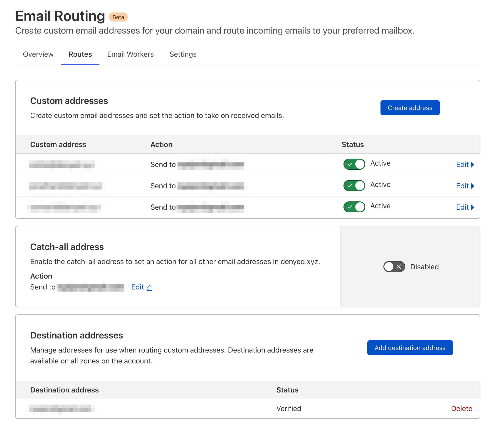Image resolution: width=504 pixels, height=441 pixels.
Task: Click the green checkmark on first Active toggle
Action: [x=351, y=164]
